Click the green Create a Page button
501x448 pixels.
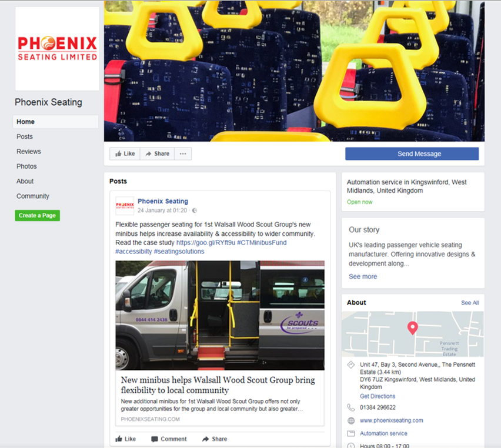[38, 215]
